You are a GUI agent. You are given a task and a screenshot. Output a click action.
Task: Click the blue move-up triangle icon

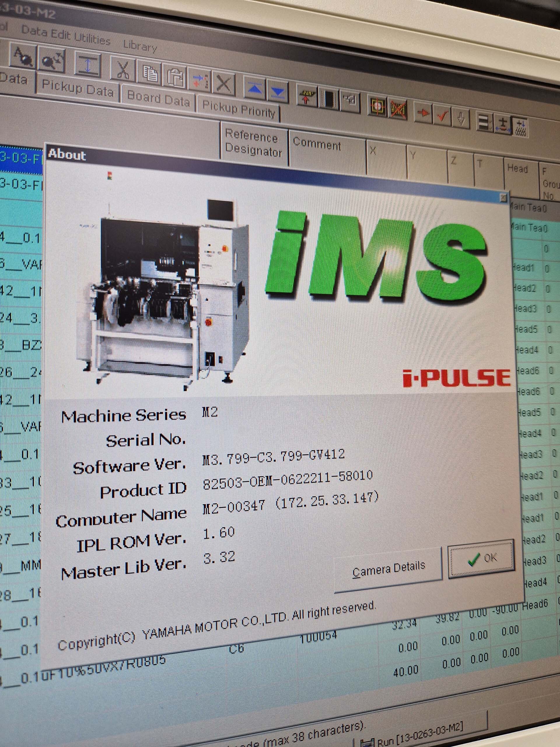[255, 88]
